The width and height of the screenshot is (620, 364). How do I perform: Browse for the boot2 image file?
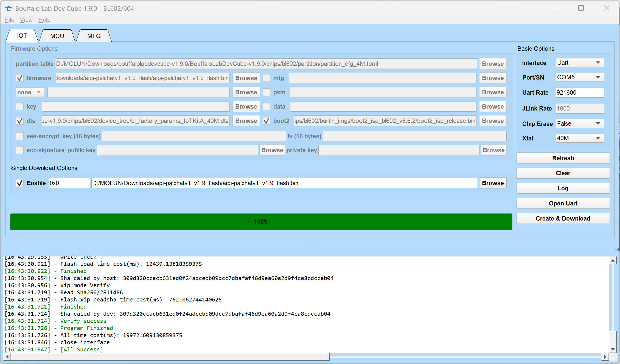(493, 121)
